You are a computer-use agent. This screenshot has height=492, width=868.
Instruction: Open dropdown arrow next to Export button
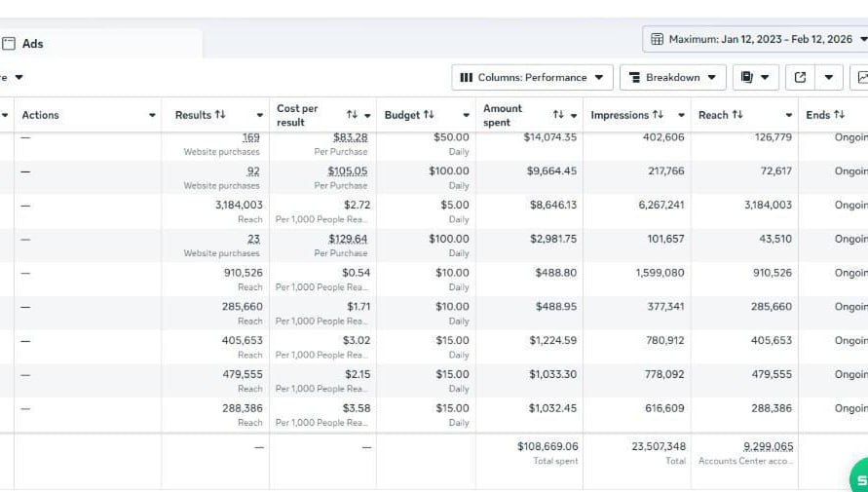click(828, 78)
